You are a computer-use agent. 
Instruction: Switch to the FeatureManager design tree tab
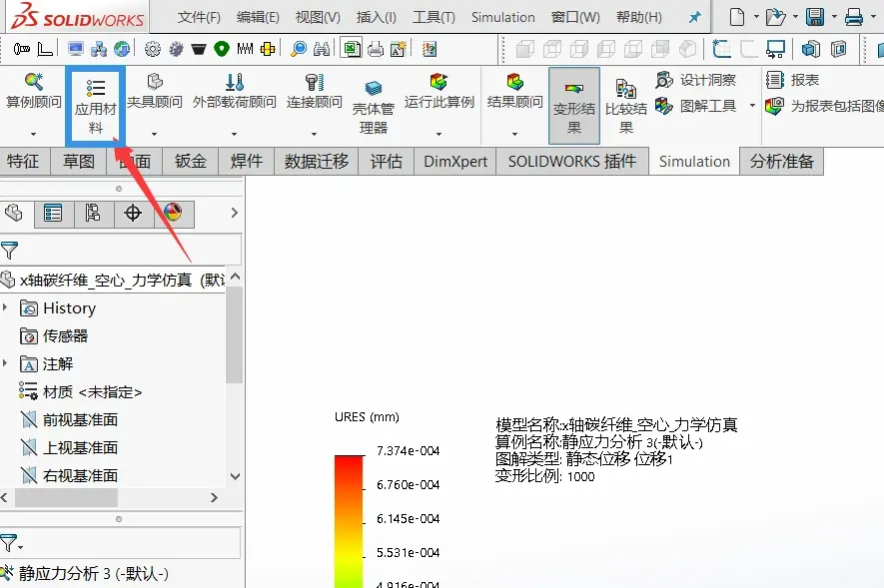14,214
